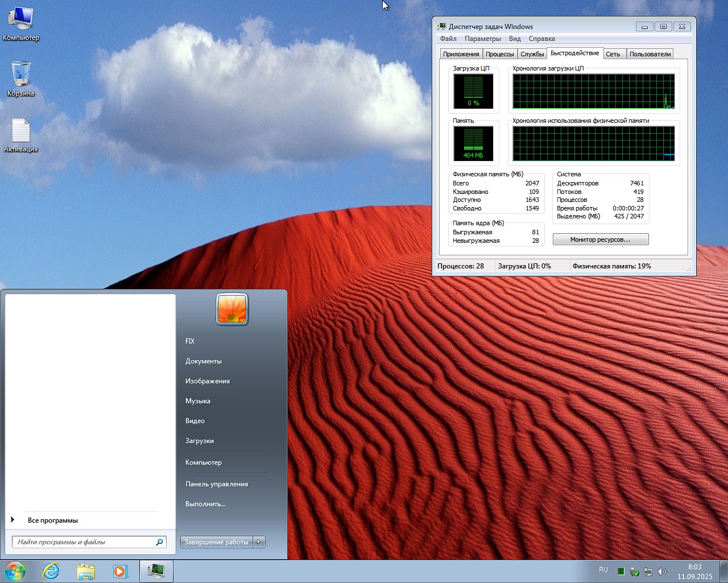Click the user account flower picture

pos(232,309)
